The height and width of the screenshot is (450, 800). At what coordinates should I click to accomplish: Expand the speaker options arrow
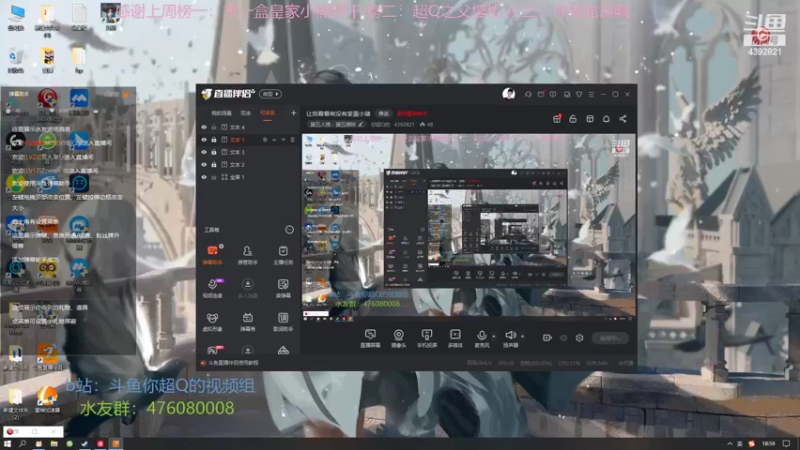point(522,336)
